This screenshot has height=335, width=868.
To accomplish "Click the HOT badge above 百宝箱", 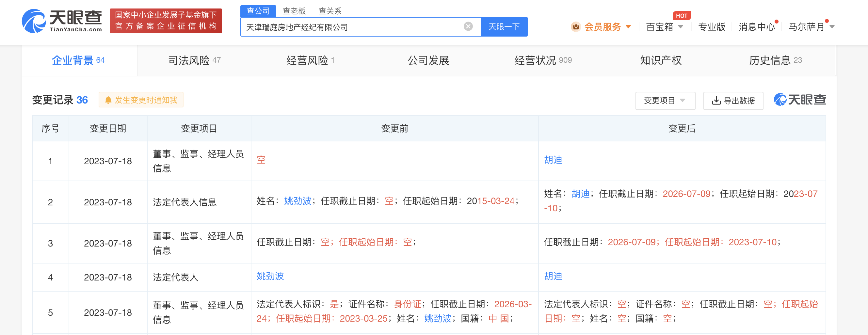I will [x=681, y=15].
